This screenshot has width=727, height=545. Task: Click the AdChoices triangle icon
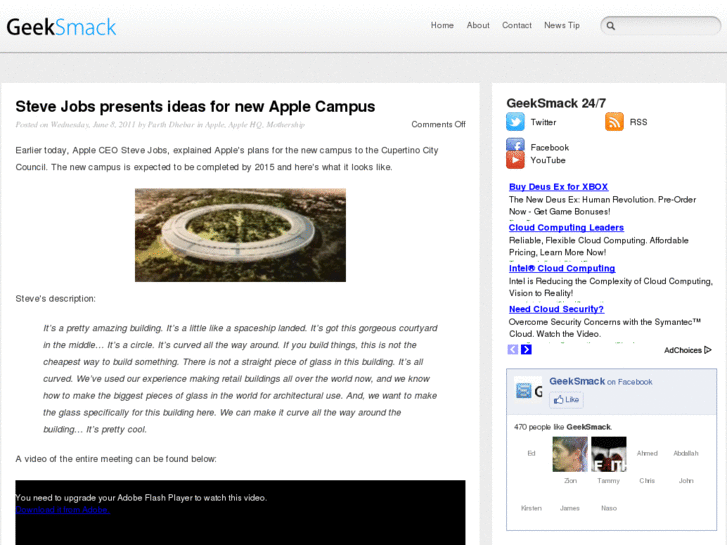tap(708, 350)
